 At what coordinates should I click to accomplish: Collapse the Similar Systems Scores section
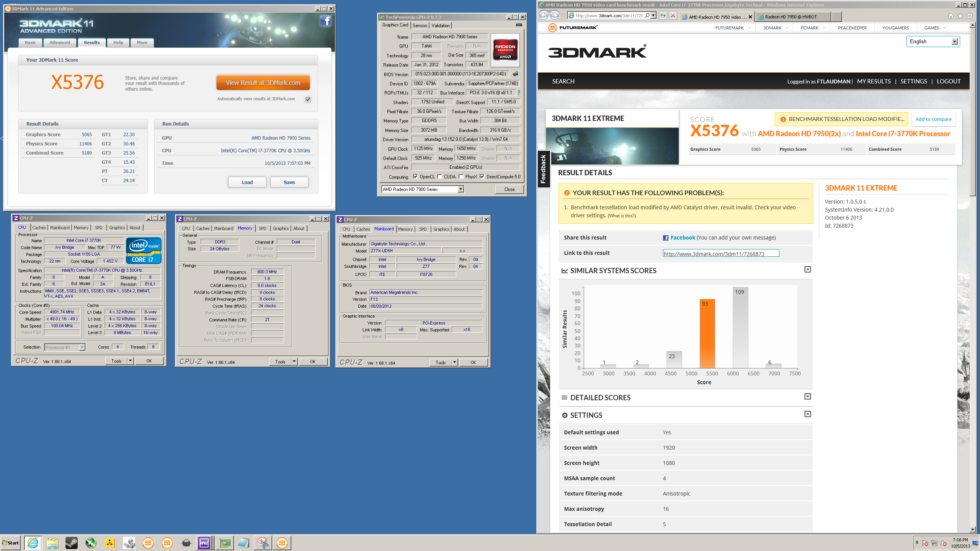(808, 269)
